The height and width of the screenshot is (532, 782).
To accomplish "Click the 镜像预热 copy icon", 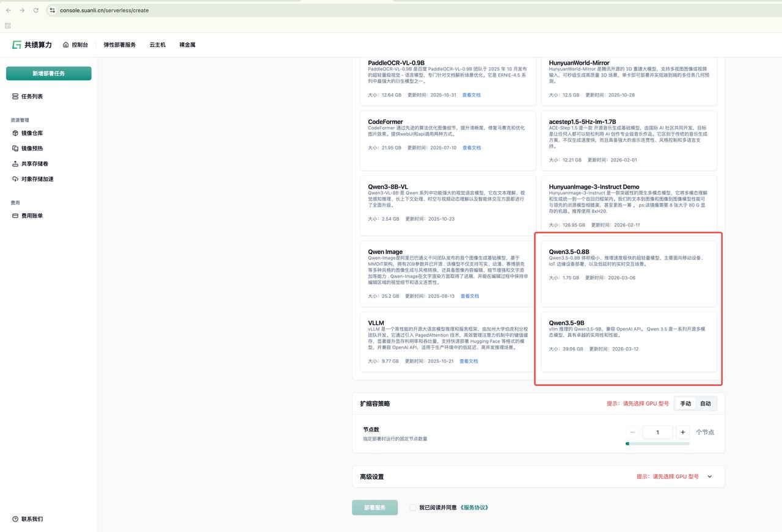I will [x=15, y=148].
